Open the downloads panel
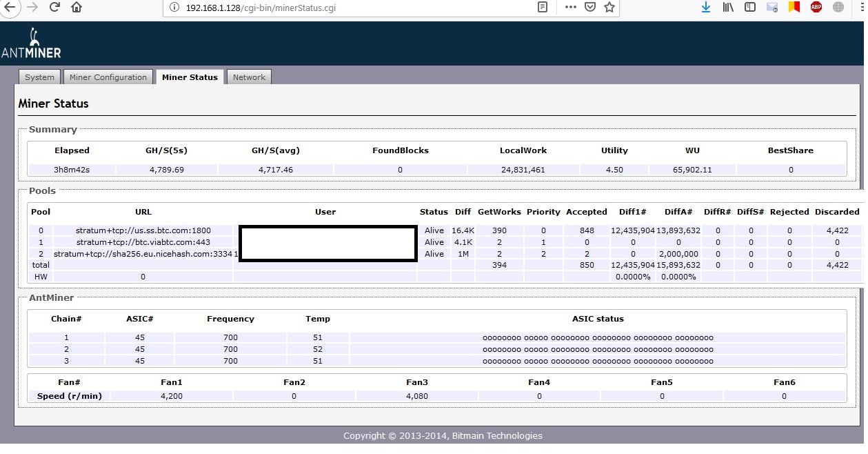This screenshot has height=454, width=868. point(706,7)
